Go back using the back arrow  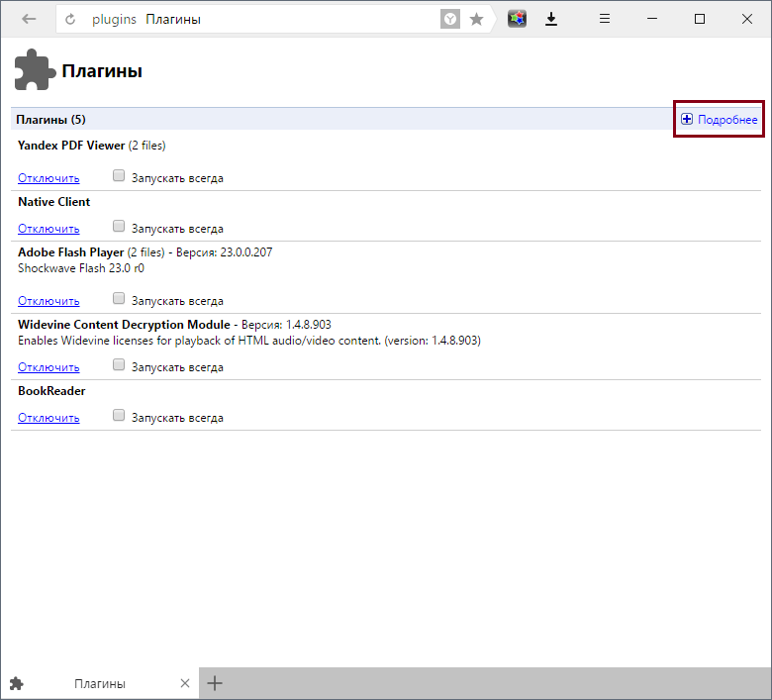(29, 19)
